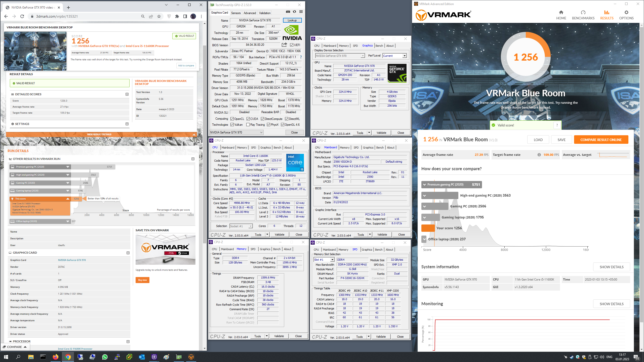644x362 pixels.
Task: Select the Bench tab in CPU-Z Graphics window
Action: click(x=379, y=46)
